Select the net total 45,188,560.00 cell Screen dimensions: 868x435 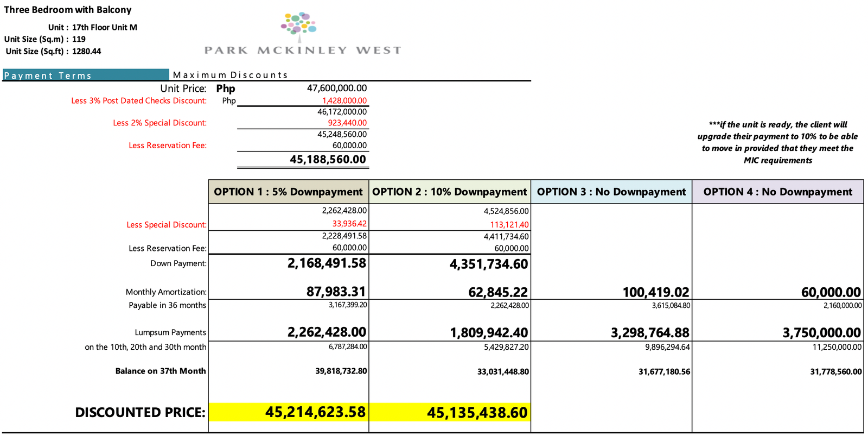pos(328,159)
